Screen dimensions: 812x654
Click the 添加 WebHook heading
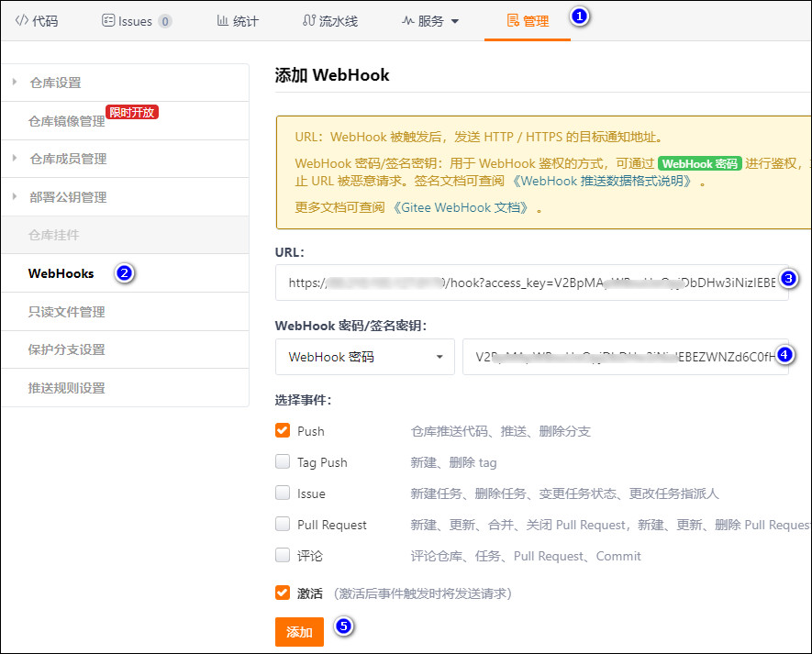(x=332, y=75)
